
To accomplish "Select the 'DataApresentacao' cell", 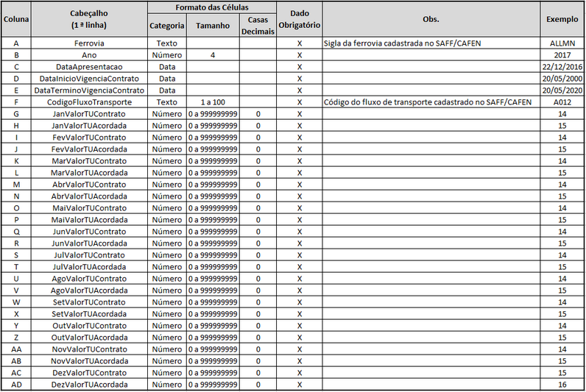I will click(x=89, y=67).
